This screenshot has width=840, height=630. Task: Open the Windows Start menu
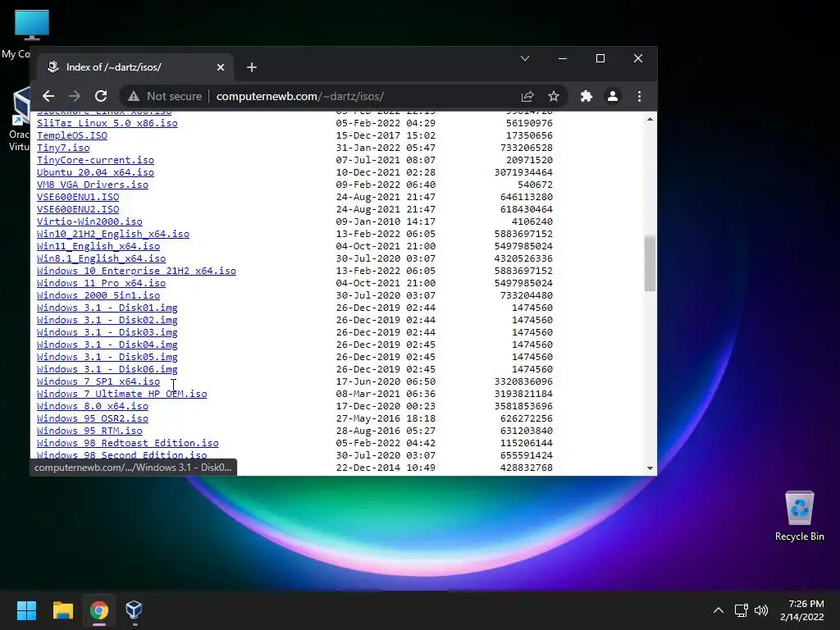26,610
